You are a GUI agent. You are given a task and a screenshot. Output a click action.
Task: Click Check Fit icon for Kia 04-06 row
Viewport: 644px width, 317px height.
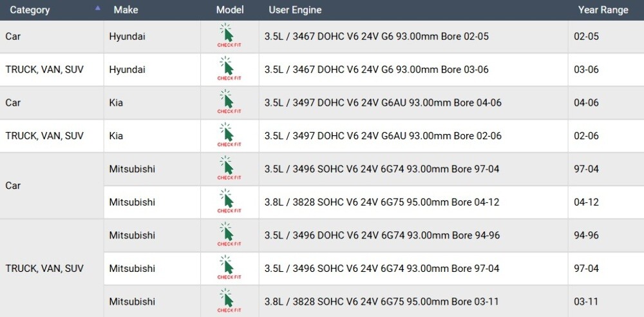click(229, 102)
